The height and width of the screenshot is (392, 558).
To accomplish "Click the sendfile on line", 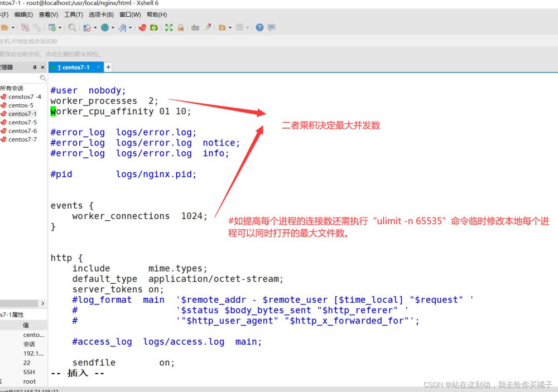I will [123, 363].
